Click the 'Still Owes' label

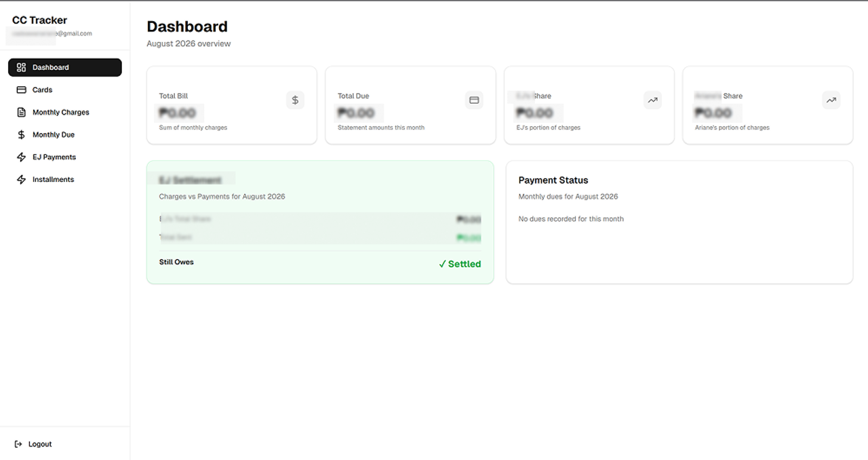(x=176, y=262)
